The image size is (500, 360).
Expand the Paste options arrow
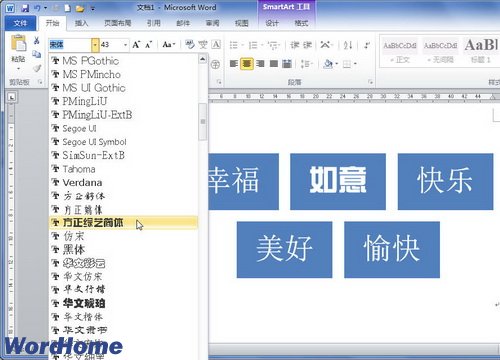18,69
